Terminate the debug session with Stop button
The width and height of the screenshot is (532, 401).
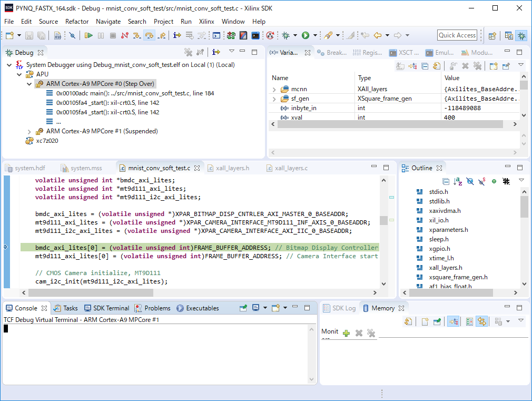point(113,35)
